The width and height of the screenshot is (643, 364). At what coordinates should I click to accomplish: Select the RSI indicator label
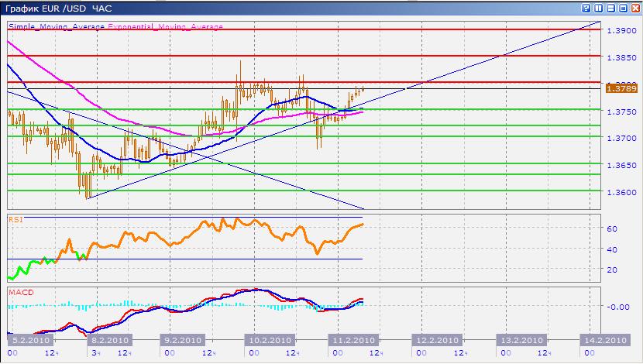15,220
